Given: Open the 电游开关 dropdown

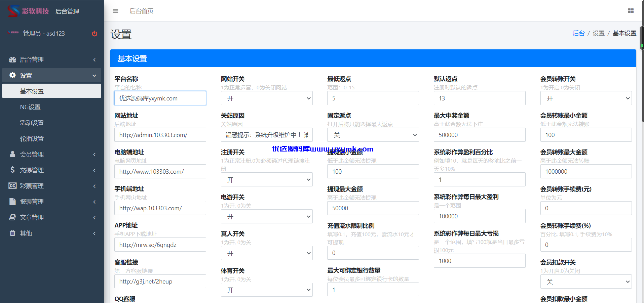Looking at the screenshot, I should (267, 217).
